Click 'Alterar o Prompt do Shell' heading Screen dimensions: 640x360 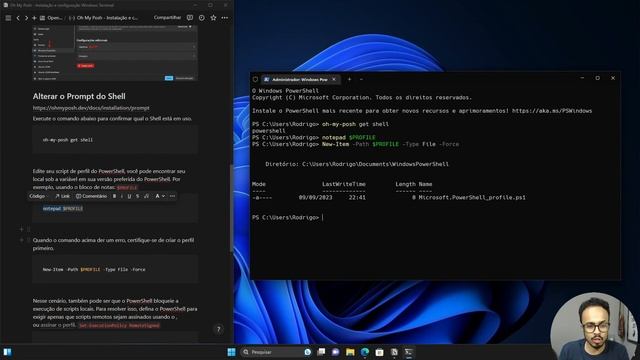click(x=79, y=96)
